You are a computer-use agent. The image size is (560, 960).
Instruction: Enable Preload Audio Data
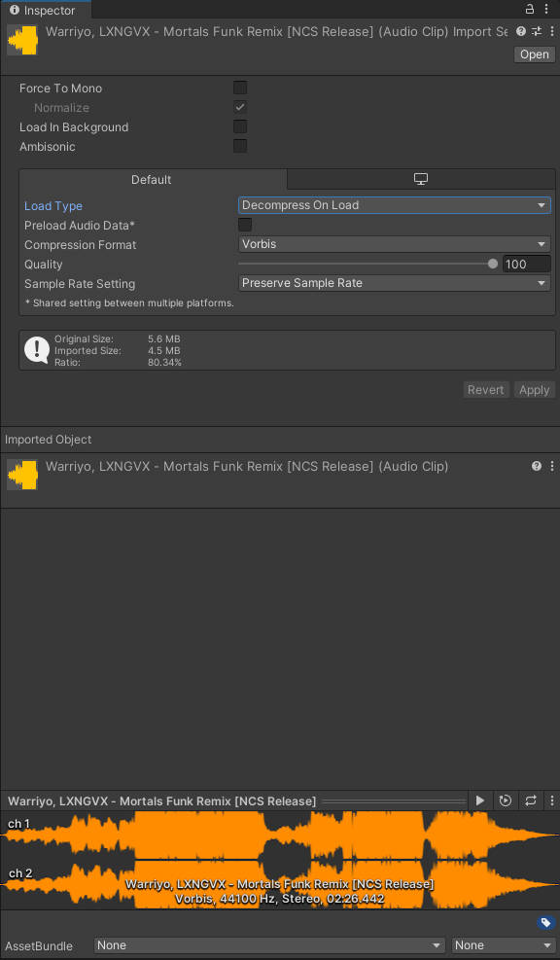244,224
